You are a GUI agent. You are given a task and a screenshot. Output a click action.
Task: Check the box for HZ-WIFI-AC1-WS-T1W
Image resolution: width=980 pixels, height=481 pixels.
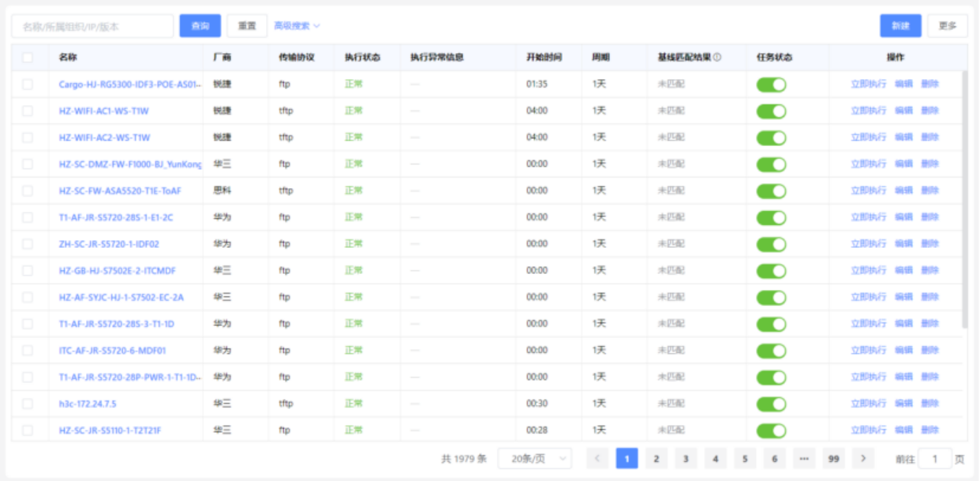point(28,111)
